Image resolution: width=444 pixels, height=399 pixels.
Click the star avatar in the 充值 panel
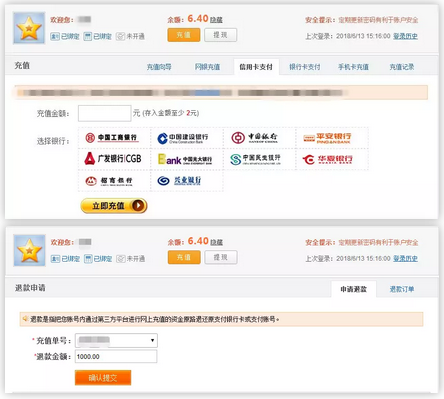tap(29, 28)
